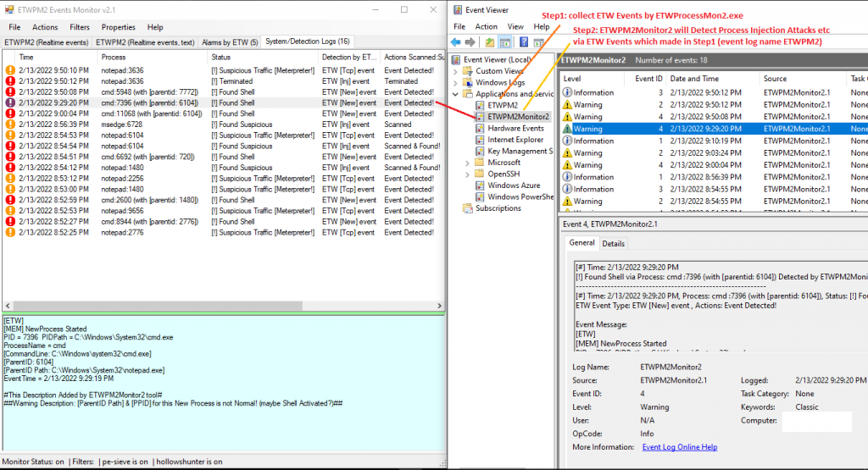Viewport: 868px width, 470px height.
Task: Switch to ETWPM2 (Realtime events, text) tab
Action: tap(145, 42)
